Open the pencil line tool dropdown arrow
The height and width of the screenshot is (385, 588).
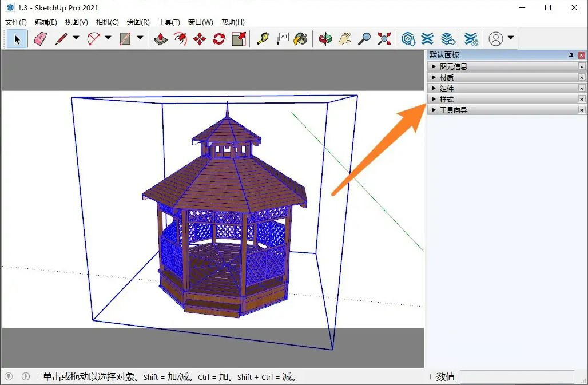click(x=76, y=38)
